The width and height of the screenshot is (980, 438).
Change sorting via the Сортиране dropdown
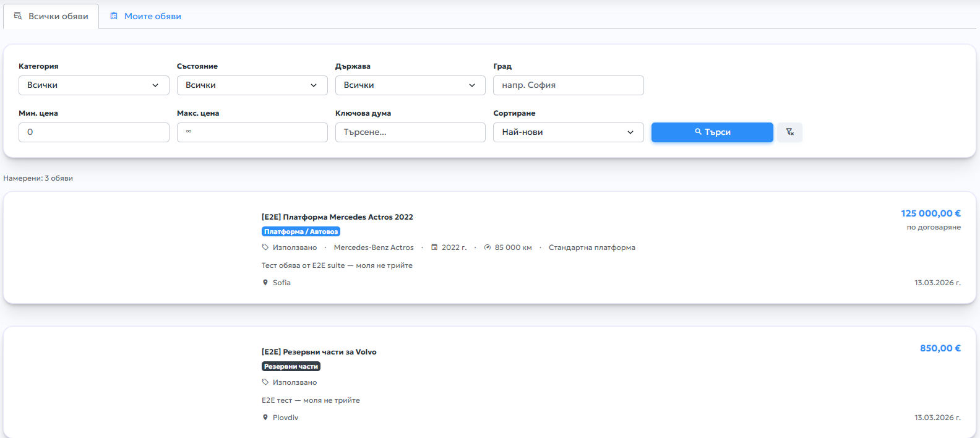coord(569,132)
